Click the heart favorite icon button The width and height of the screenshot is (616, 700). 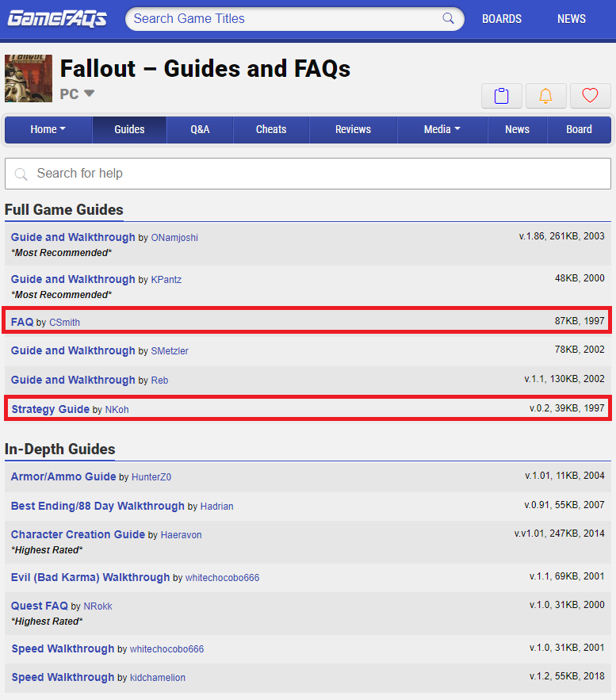(x=590, y=96)
